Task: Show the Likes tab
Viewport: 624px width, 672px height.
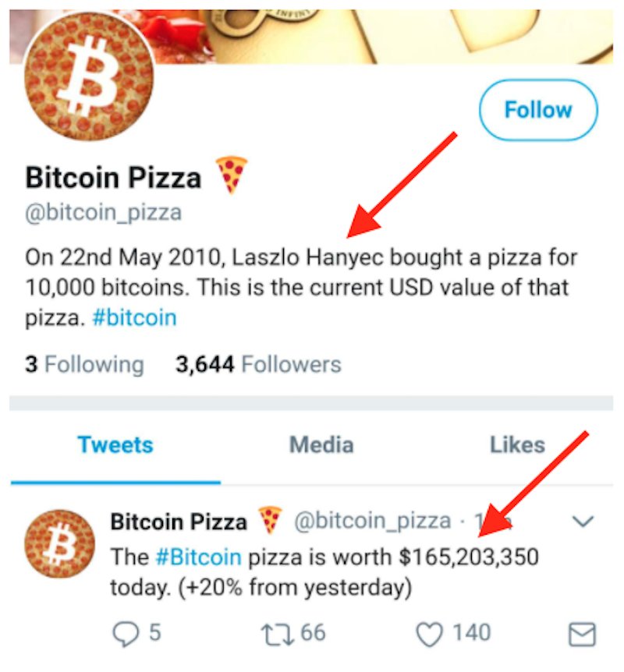Action: pyautogui.click(x=517, y=445)
